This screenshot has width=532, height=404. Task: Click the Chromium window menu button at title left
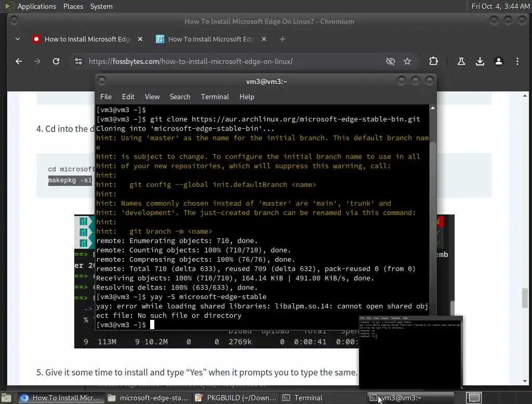[14, 21]
